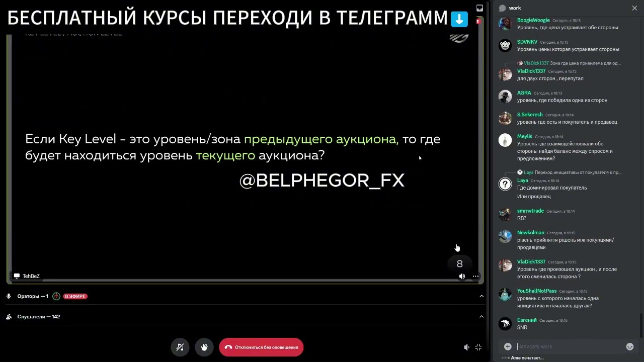This screenshot has height=362, width=644.
Task: Close the work chat panel
Action: pos(634,8)
